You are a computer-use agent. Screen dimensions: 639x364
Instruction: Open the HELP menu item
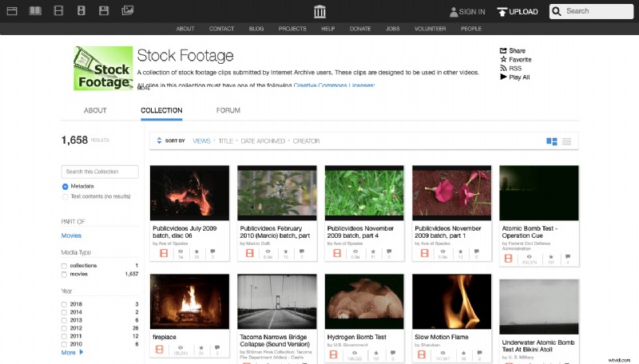[327, 29]
